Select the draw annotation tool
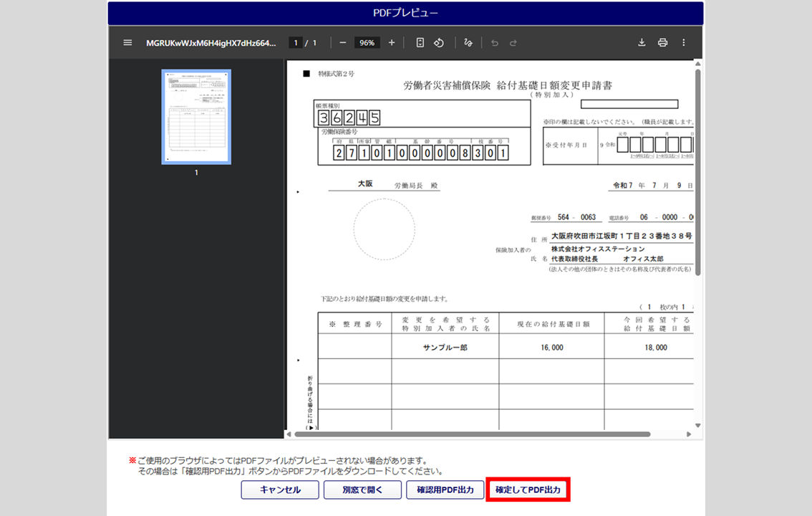The image size is (812, 516). [x=468, y=43]
